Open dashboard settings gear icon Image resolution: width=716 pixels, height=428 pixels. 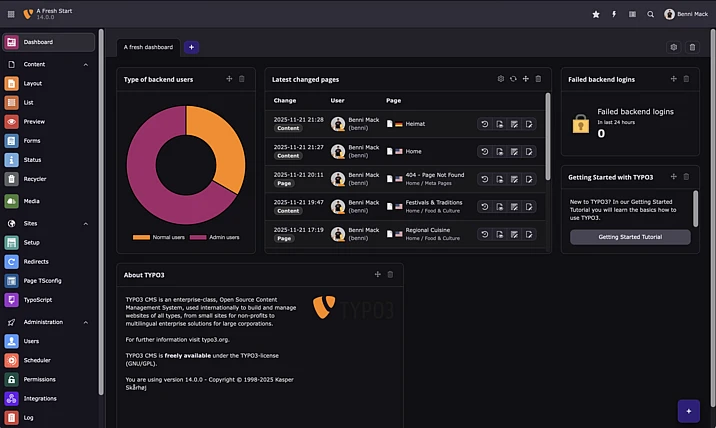tap(673, 47)
